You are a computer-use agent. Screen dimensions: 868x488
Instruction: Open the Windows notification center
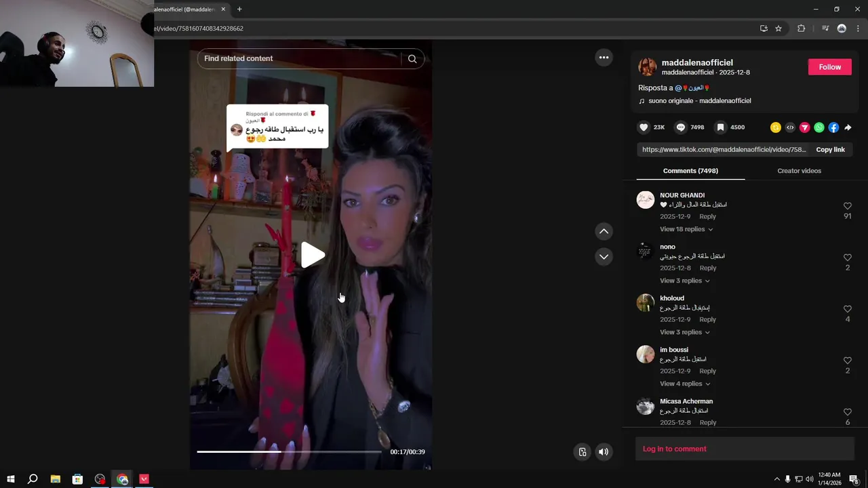[854, 479]
